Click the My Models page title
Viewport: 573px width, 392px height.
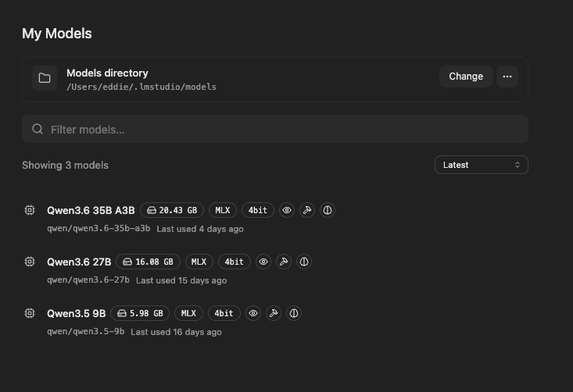56,34
